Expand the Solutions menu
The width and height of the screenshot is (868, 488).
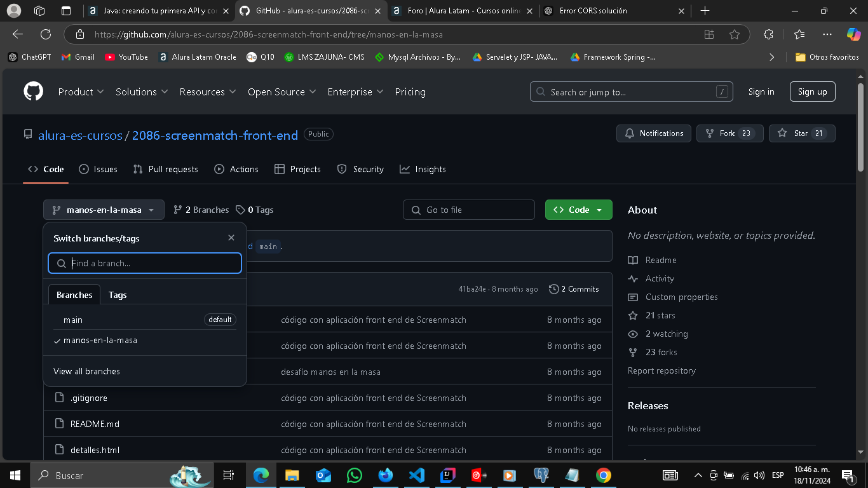coord(142,92)
